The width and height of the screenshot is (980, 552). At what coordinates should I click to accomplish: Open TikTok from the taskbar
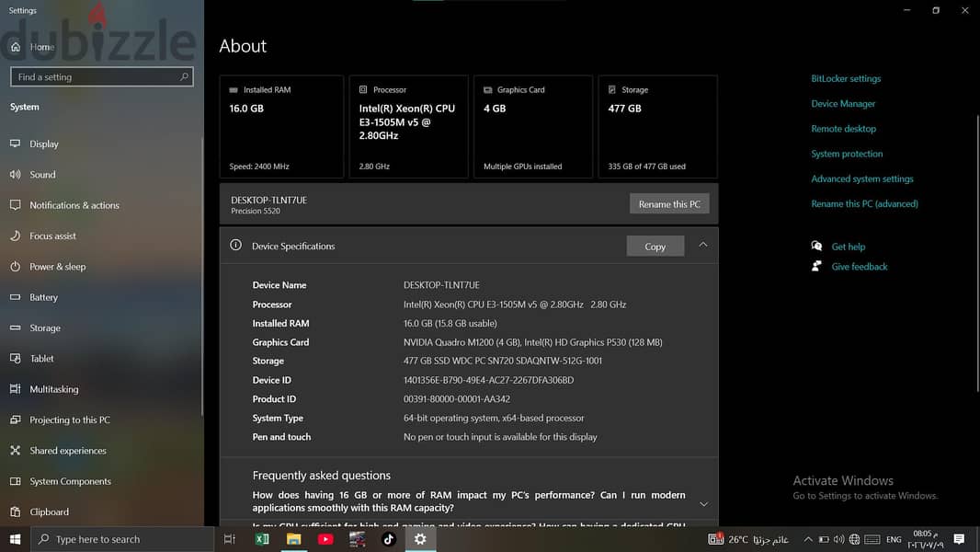(389, 539)
